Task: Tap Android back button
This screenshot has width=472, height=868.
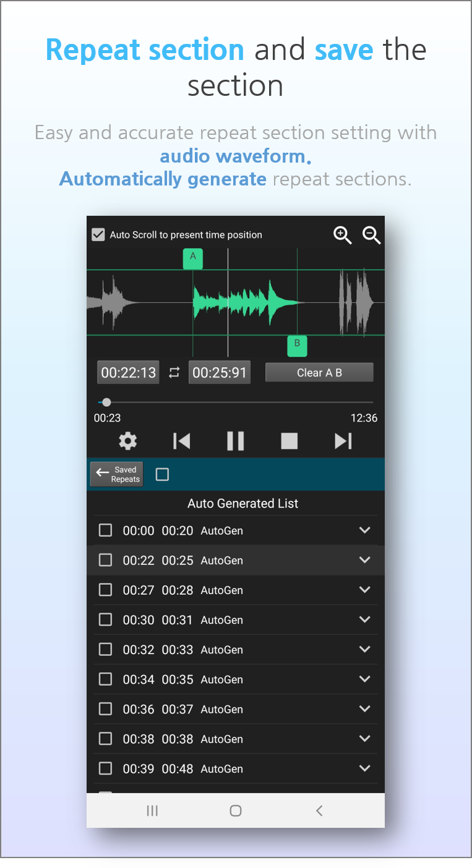Action: (x=319, y=811)
